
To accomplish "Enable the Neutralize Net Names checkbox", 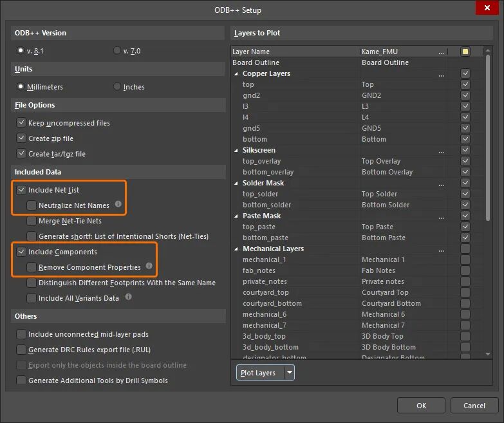I will pos(32,205).
